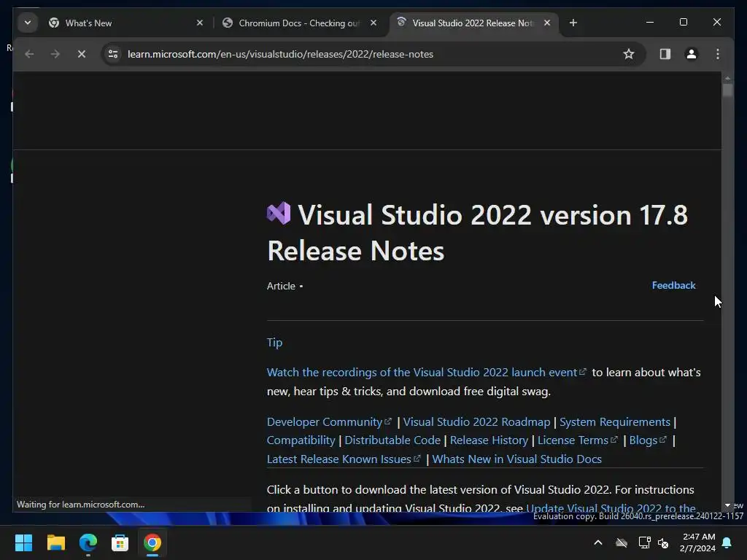Open the Compatibility link

[301, 440]
